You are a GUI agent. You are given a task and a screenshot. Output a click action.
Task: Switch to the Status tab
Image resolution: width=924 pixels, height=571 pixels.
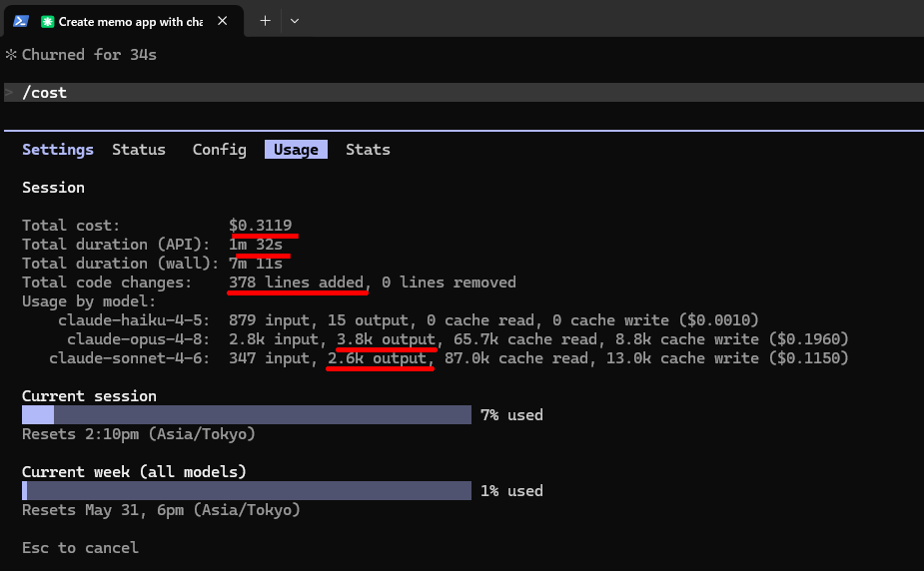[x=139, y=150]
